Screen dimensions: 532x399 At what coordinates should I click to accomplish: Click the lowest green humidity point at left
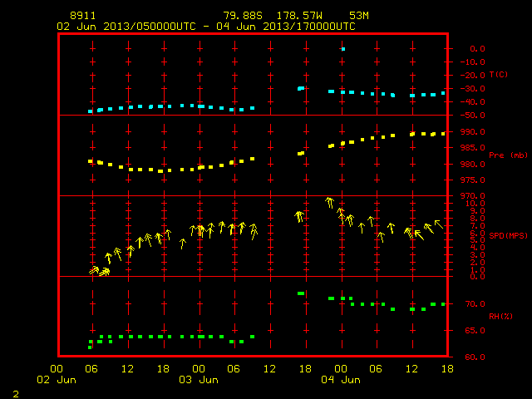90,347
